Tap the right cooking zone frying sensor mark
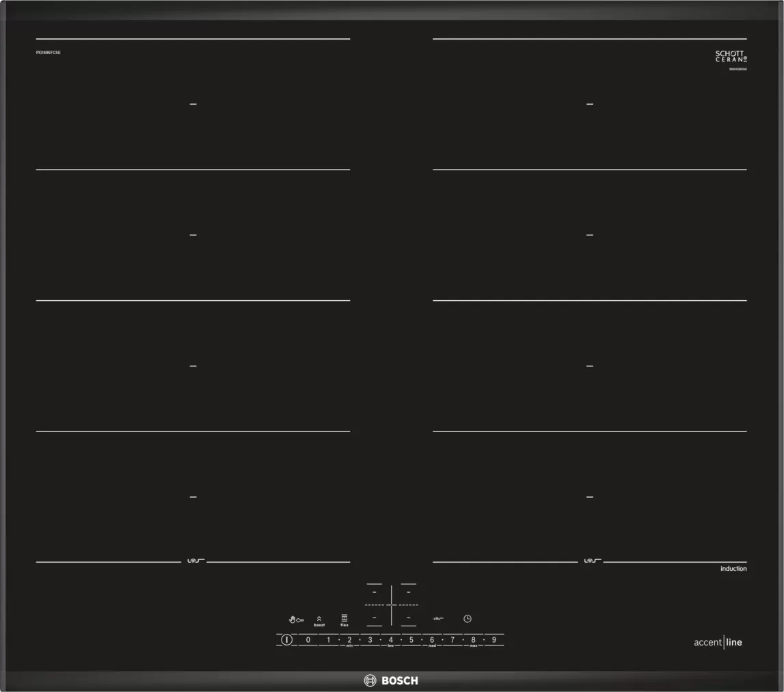Image resolution: width=784 pixels, height=692 pixels. (593, 561)
